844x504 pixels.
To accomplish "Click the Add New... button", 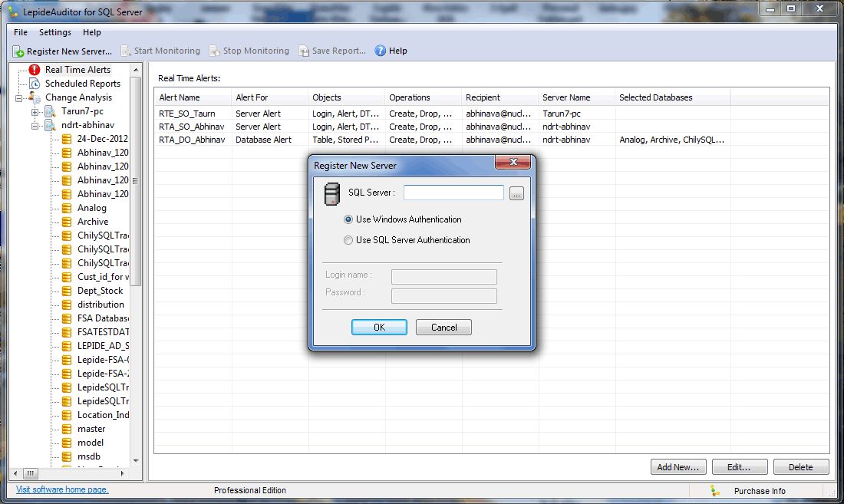I will pos(678,467).
